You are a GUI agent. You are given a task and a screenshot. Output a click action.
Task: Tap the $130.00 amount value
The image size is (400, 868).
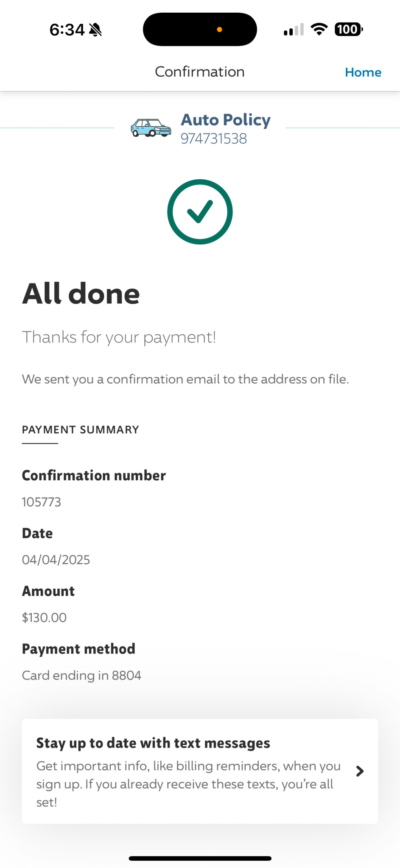(x=45, y=618)
